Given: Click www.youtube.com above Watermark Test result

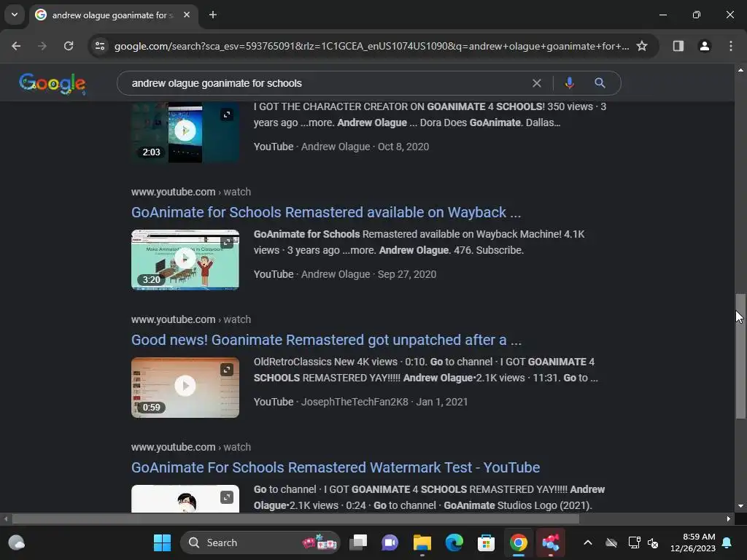Looking at the screenshot, I should (174, 447).
